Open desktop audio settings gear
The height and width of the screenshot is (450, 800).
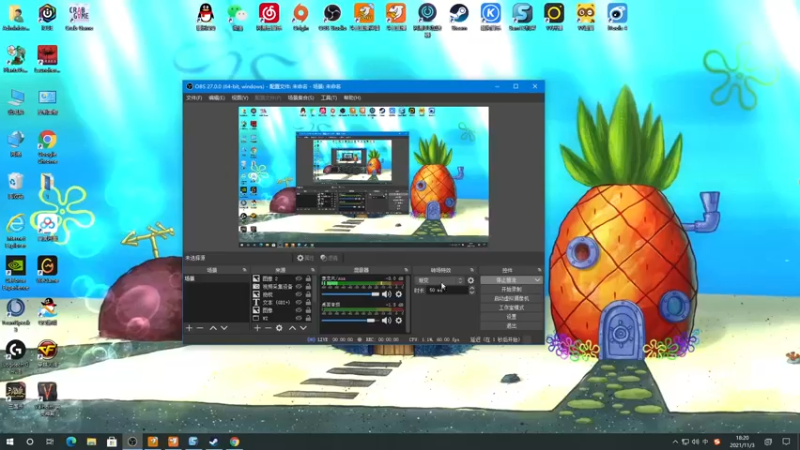(x=398, y=320)
